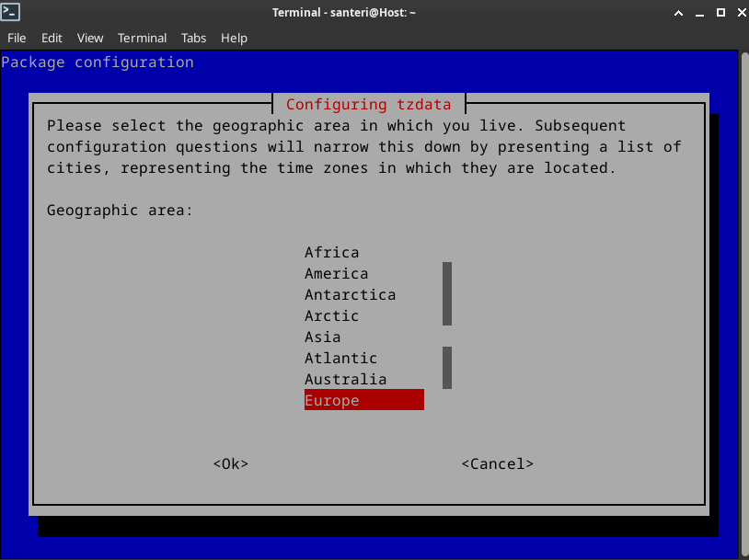
Task: Open the Tabs menu
Action: point(193,38)
